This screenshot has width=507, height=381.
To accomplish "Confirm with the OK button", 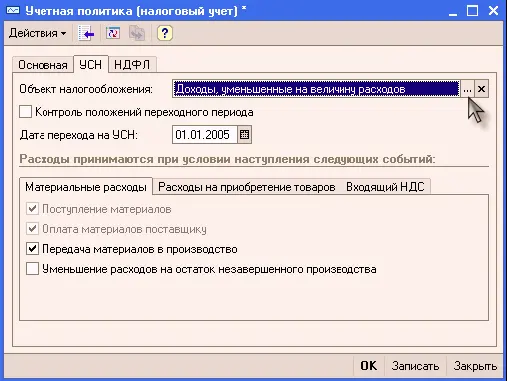I will coord(369,366).
